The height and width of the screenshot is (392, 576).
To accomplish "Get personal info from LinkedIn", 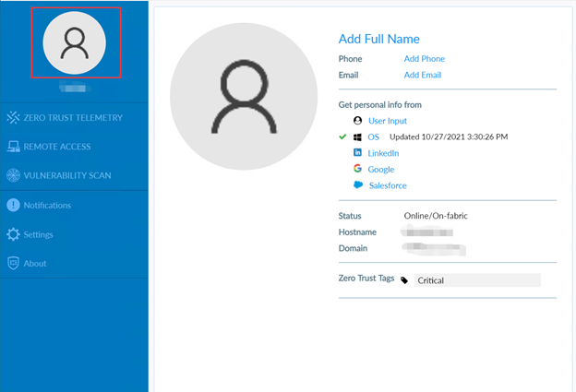I will (383, 153).
